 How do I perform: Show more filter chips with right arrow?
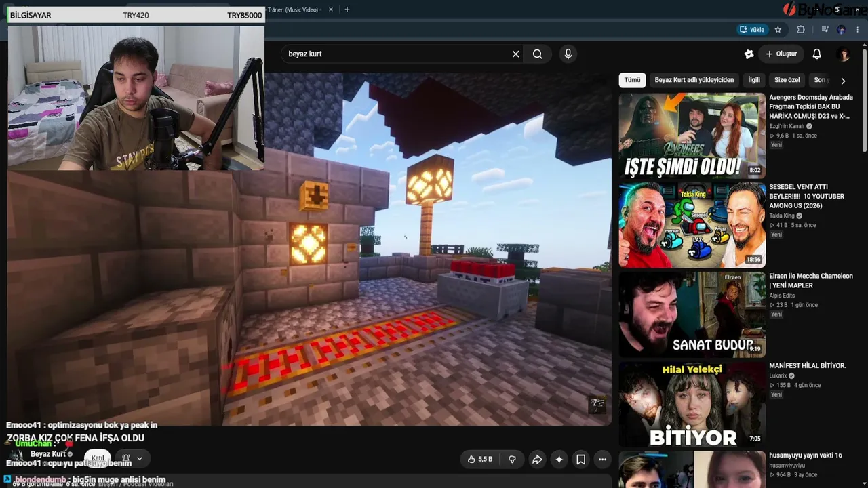click(x=843, y=81)
